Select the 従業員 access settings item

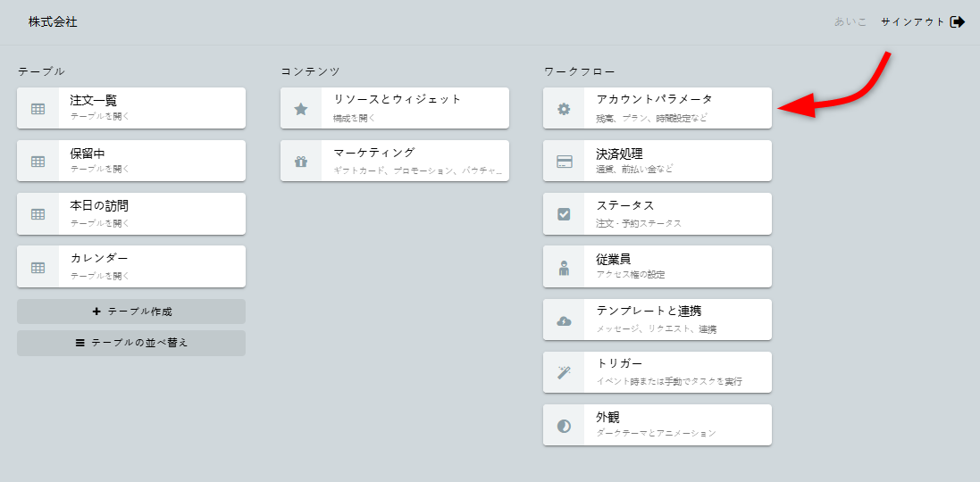tap(658, 266)
